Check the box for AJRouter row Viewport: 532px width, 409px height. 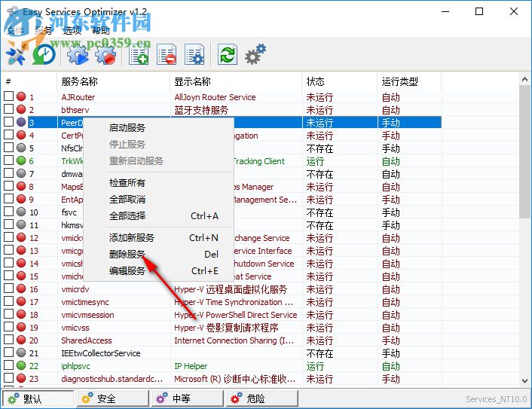(x=8, y=96)
